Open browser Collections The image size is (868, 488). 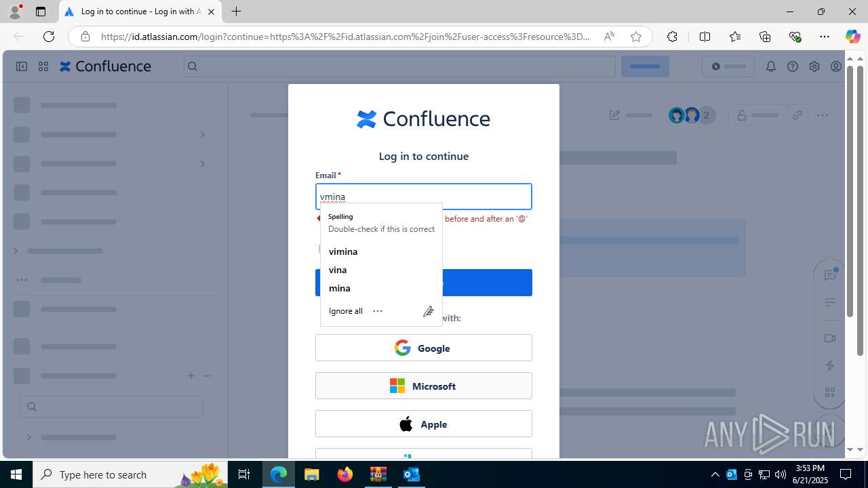click(765, 37)
